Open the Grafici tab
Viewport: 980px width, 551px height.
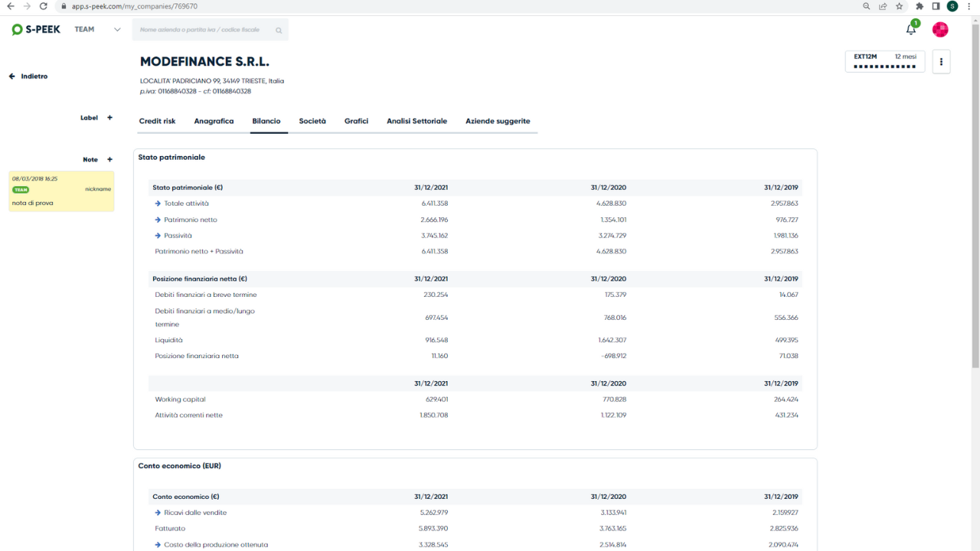click(x=356, y=121)
